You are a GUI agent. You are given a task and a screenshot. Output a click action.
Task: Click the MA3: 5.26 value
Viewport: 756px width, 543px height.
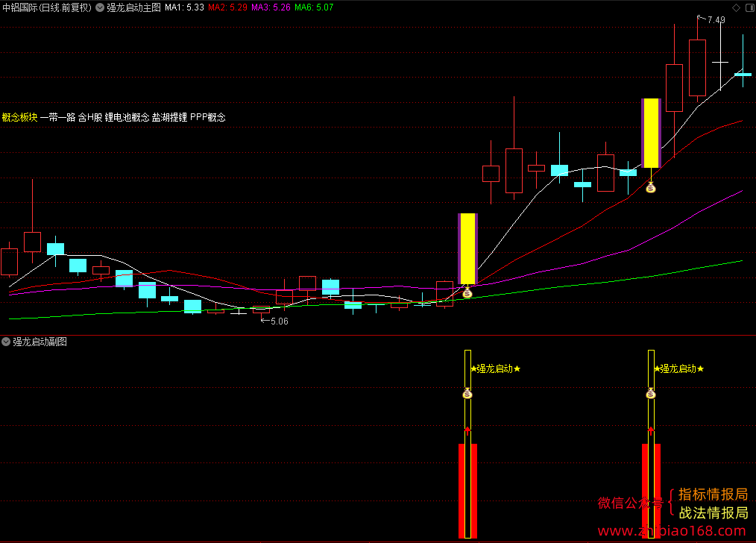[271, 7]
